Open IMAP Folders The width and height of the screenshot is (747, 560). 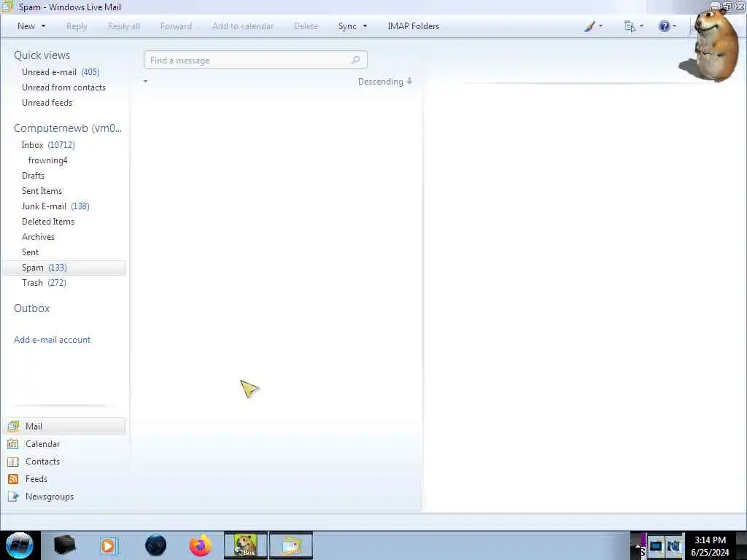point(413,26)
